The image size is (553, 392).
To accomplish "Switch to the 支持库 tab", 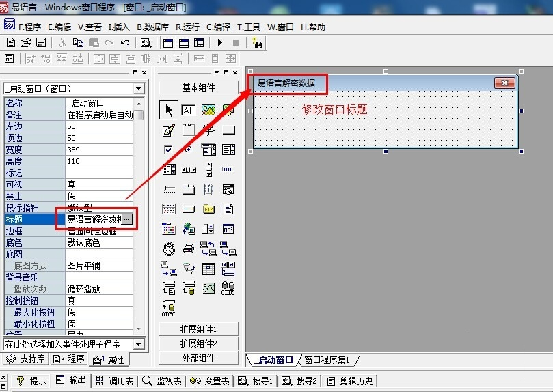I will coord(26,359).
